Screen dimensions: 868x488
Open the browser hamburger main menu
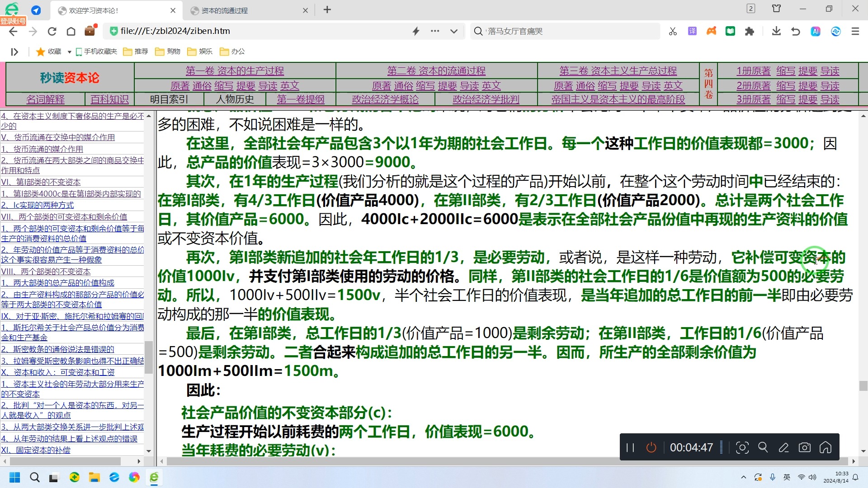pyautogui.click(x=855, y=31)
